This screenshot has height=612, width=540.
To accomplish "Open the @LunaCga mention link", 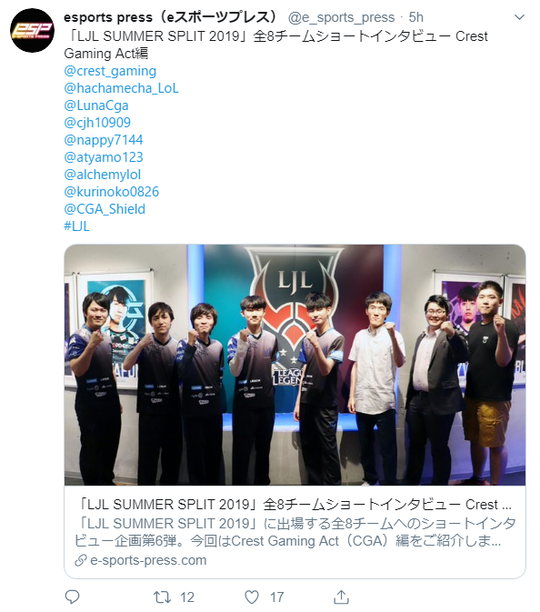I will [x=96, y=105].
